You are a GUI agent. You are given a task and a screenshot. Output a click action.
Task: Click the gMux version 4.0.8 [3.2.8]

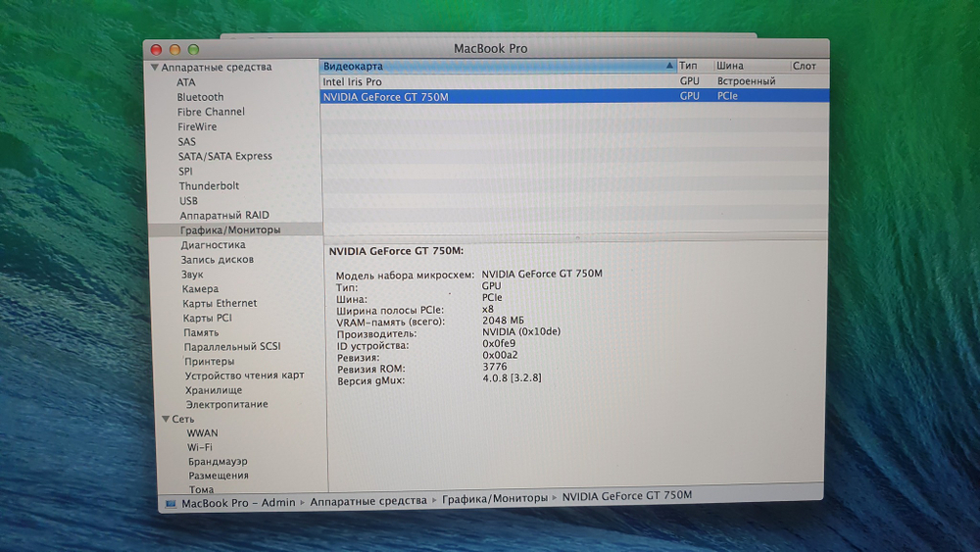pos(512,378)
